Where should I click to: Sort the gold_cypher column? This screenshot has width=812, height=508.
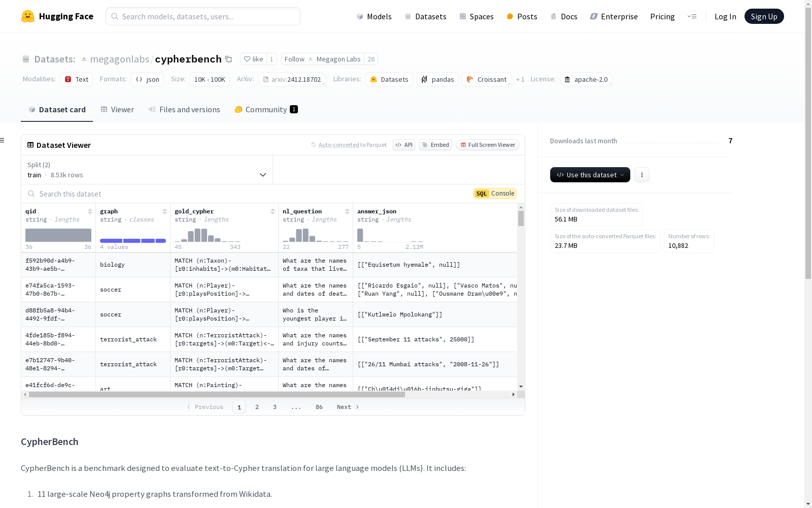tap(273, 211)
